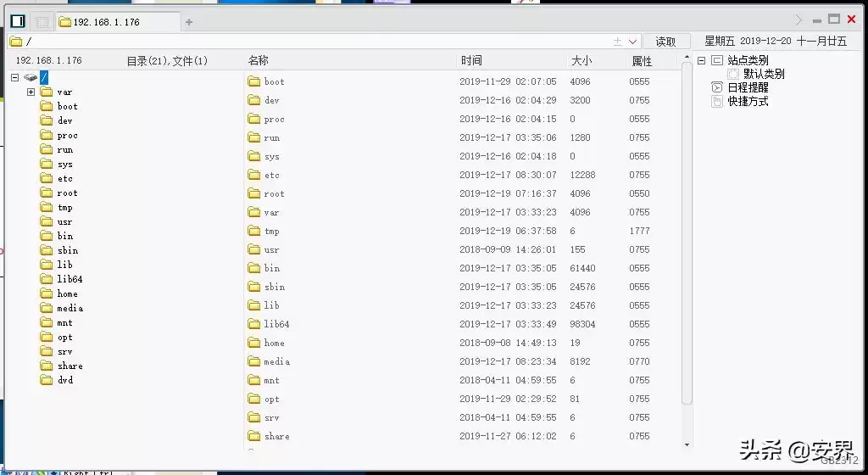This screenshot has width=868, height=475.
Task: Expand the var folder tree node
Action: [31, 92]
